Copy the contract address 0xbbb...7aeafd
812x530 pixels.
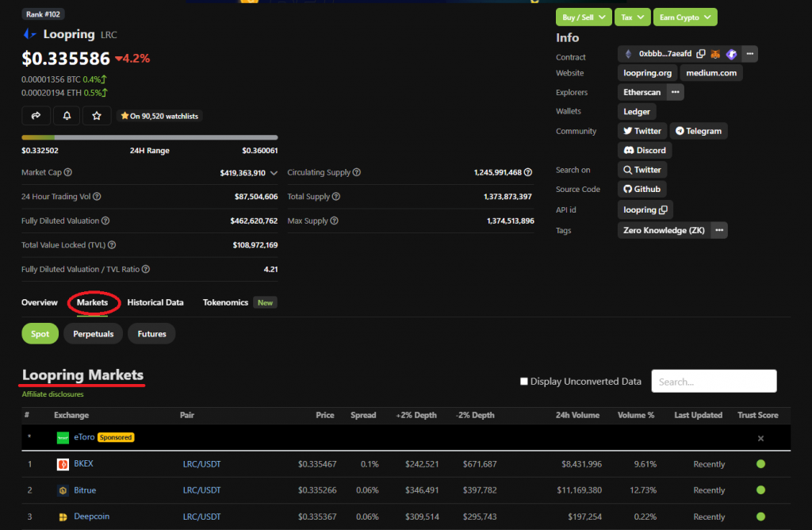click(701, 54)
